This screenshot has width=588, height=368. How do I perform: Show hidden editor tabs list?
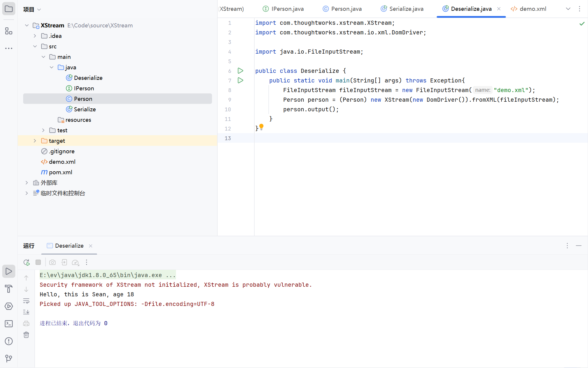568,9
